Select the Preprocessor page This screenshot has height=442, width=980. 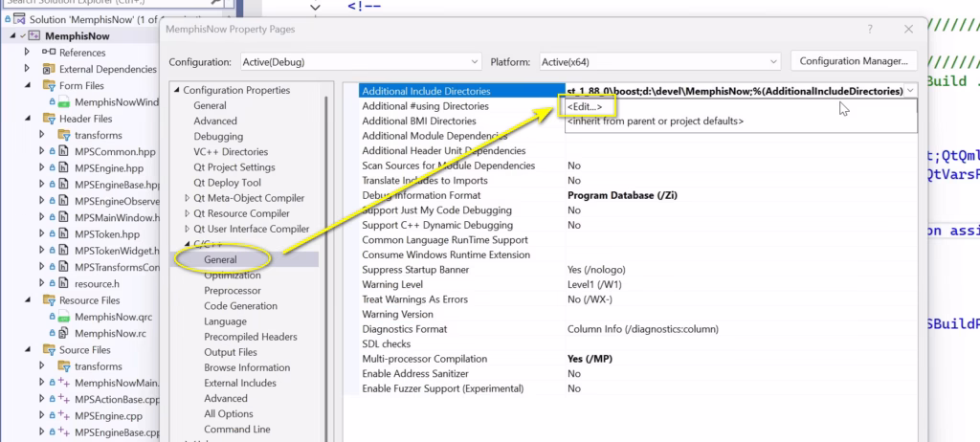click(233, 291)
